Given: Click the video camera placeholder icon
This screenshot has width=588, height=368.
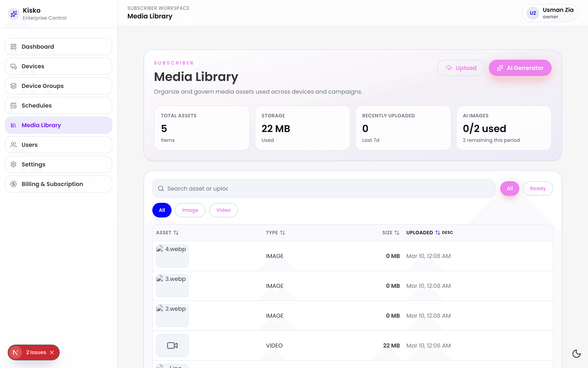Looking at the screenshot, I should click(172, 345).
